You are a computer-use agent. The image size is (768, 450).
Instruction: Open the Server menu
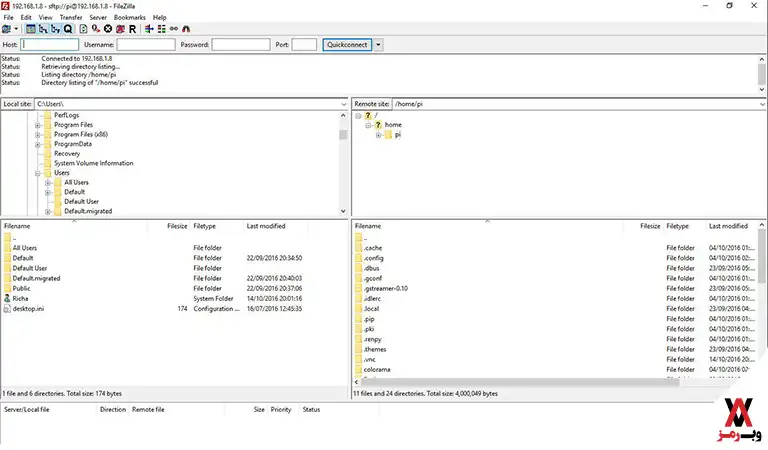coord(98,17)
